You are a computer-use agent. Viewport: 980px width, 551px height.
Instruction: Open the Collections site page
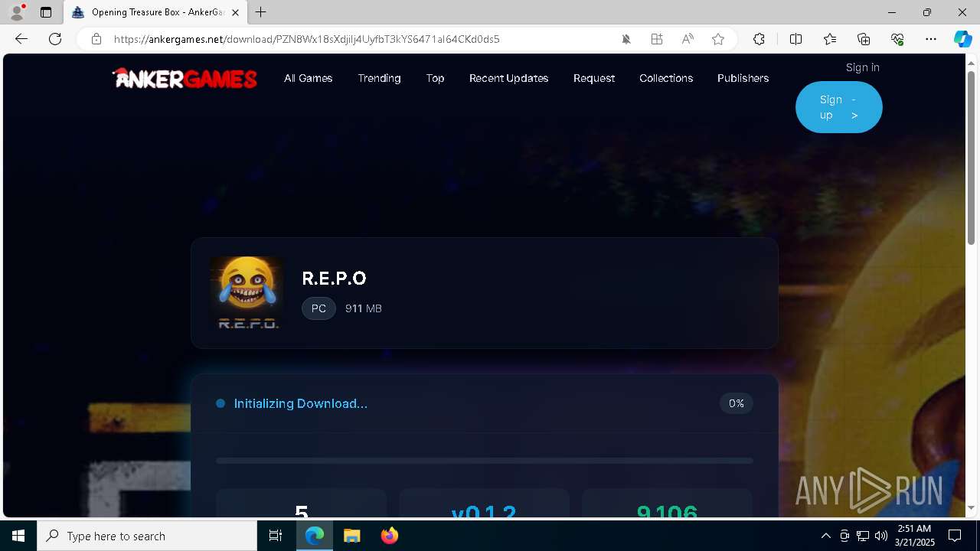(666, 78)
